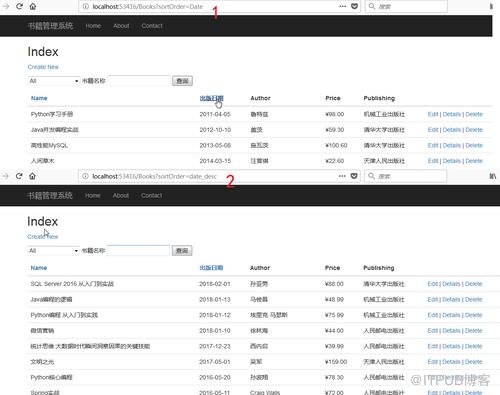
Task: Delete the book dated 2018-01-13
Action: [474, 299]
